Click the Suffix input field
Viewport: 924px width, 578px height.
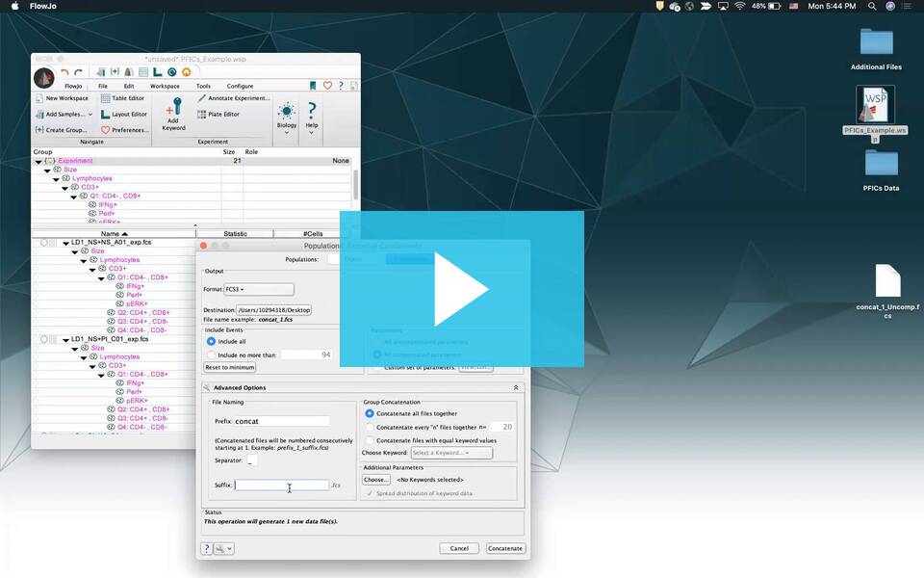pos(282,485)
